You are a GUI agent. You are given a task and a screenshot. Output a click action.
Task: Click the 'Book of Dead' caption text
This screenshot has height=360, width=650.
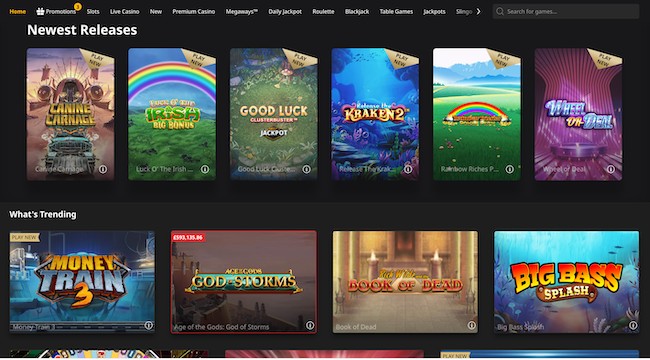click(x=356, y=327)
